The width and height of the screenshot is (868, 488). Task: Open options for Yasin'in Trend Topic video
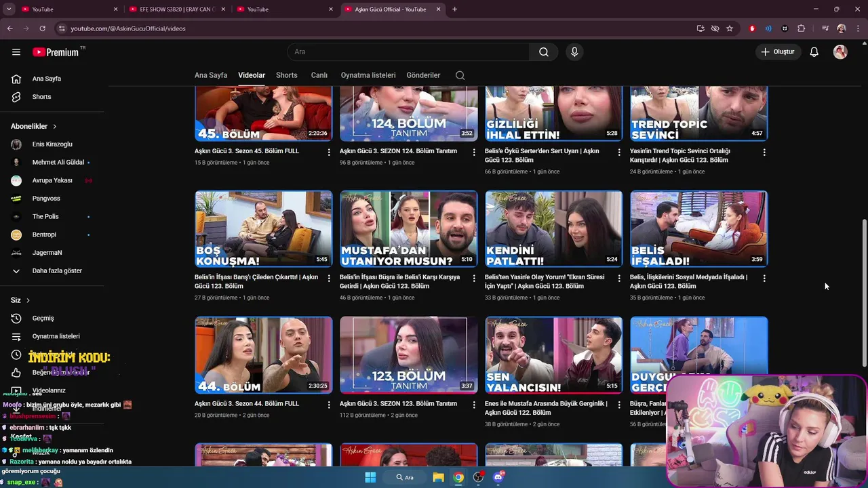(x=764, y=152)
